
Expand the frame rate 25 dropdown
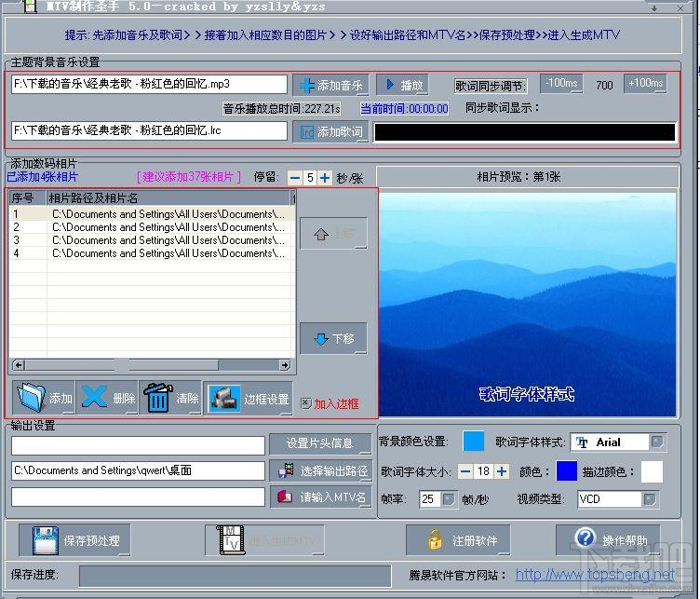(x=449, y=498)
